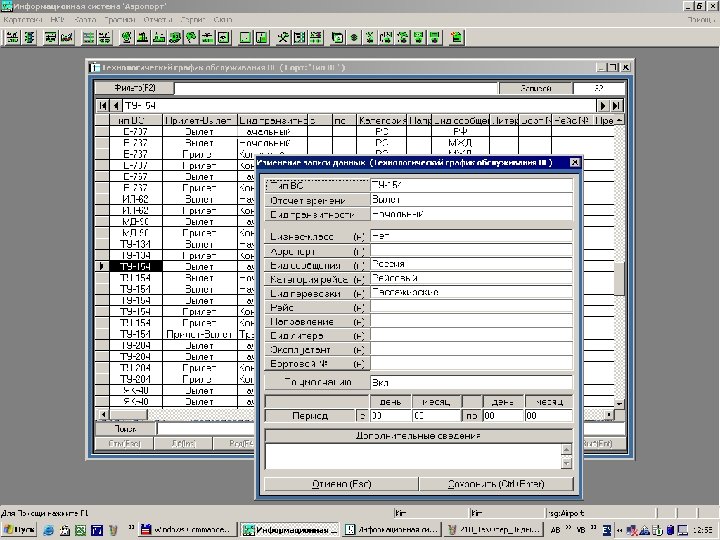
Task: Click the Направление input field
Action: tap(470, 322)
